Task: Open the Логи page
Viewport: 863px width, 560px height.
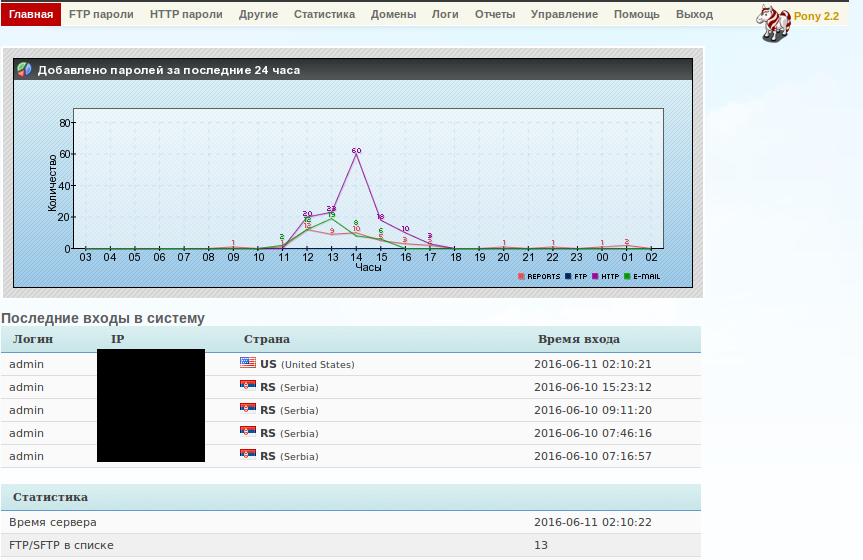Action: point(445,14)
